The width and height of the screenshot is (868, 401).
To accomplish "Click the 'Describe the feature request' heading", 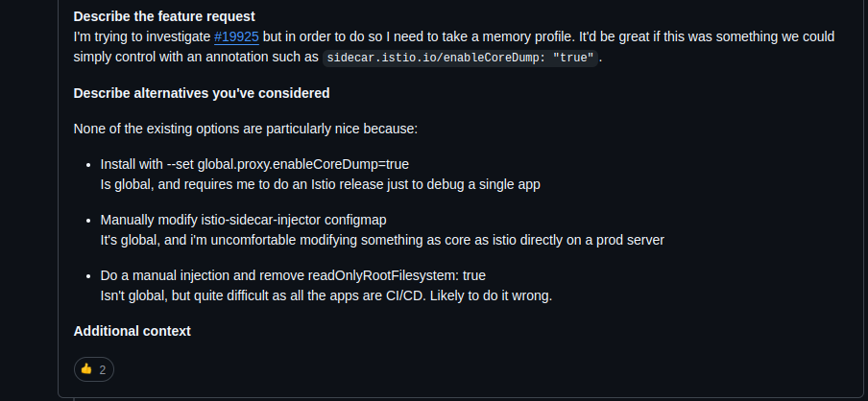I will tap(164, 16).
